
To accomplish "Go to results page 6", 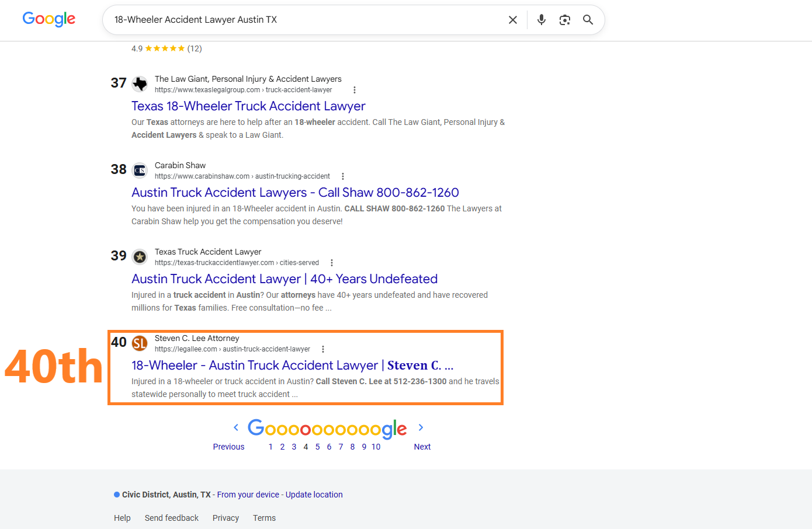I will [329, 447].
